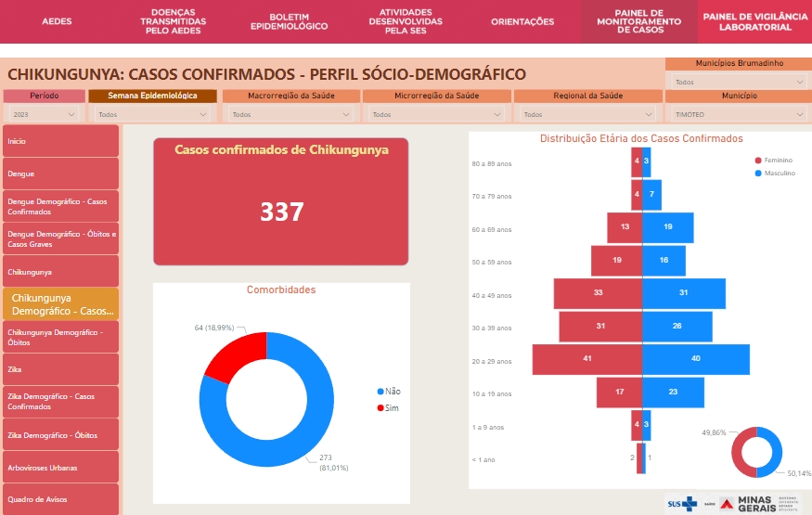The height and width of the screenshot is (515, 812).
Task: Click the red Feminino legend marker
Action: point(758,161)
